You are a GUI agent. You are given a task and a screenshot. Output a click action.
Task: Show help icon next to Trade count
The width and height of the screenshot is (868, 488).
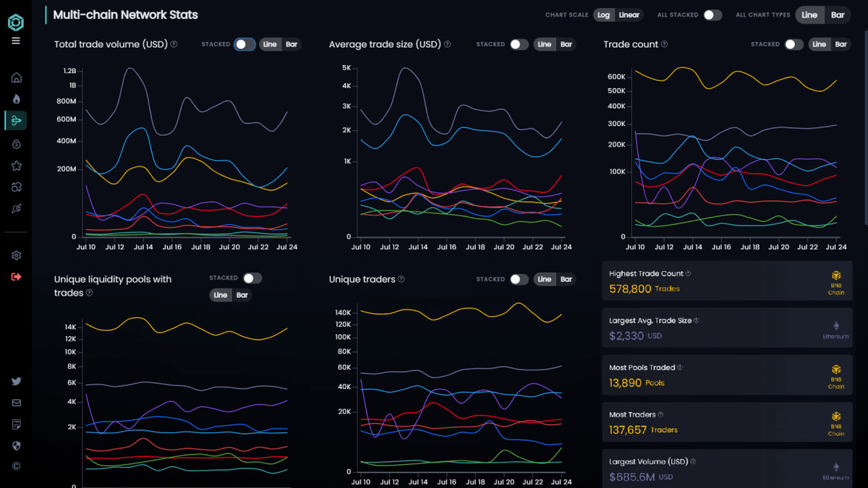(x=664, y=44)
